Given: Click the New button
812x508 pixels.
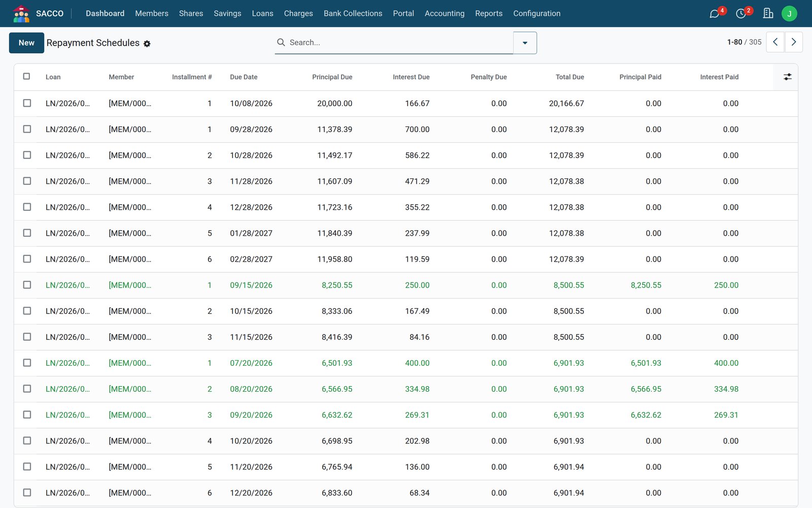Looking at the screenshot, I should [x=26, y=43].
